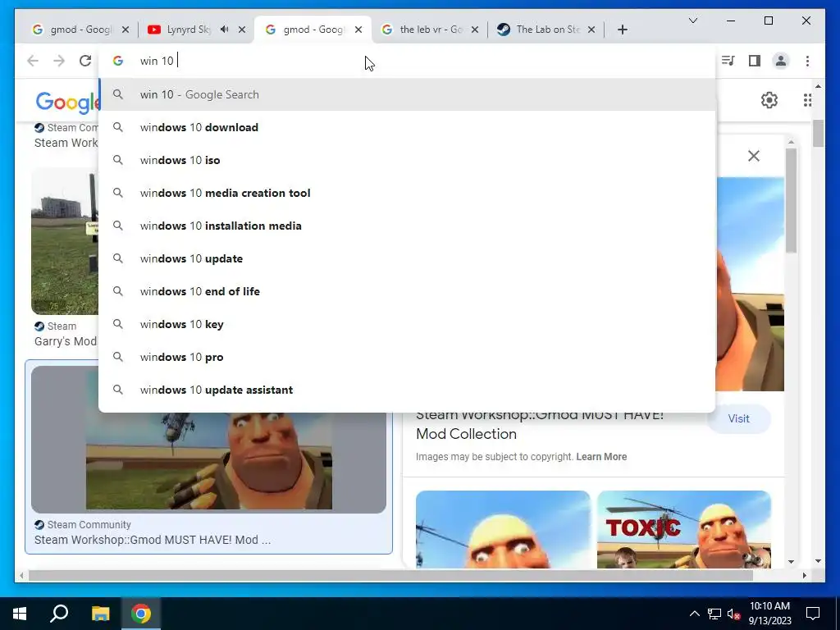Screen dimensions: 840x630
Task: Open the muted volume tray icon
Action: pyautogui.click(x=733, y=614)
